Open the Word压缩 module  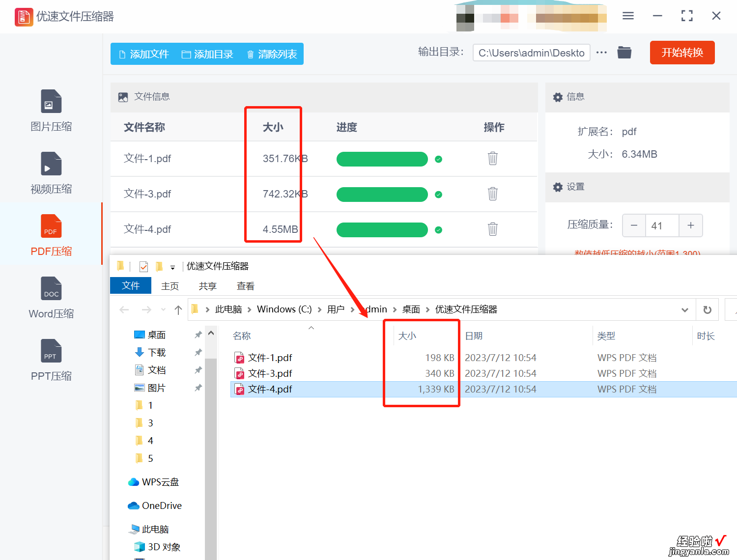(x=51, y=298)
